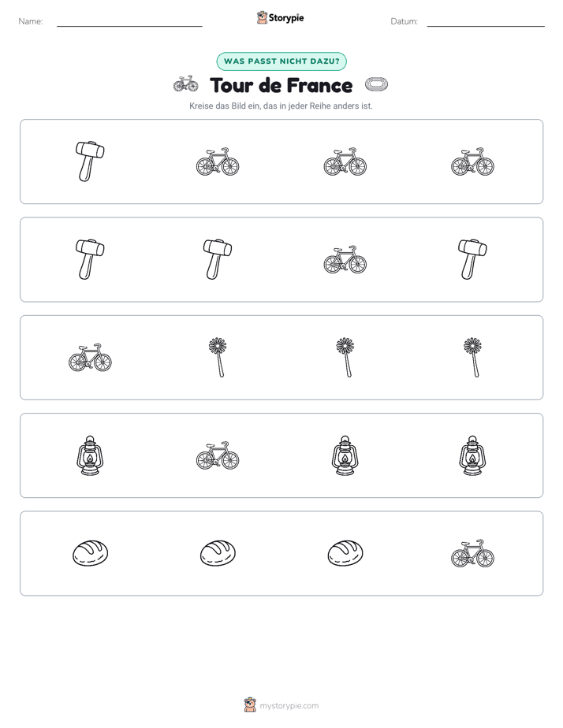This screenshot has height=728, width=563.
Task: Pick the bicycle among the lanterns
Action: pyautogui.click(x=218, y=455)
